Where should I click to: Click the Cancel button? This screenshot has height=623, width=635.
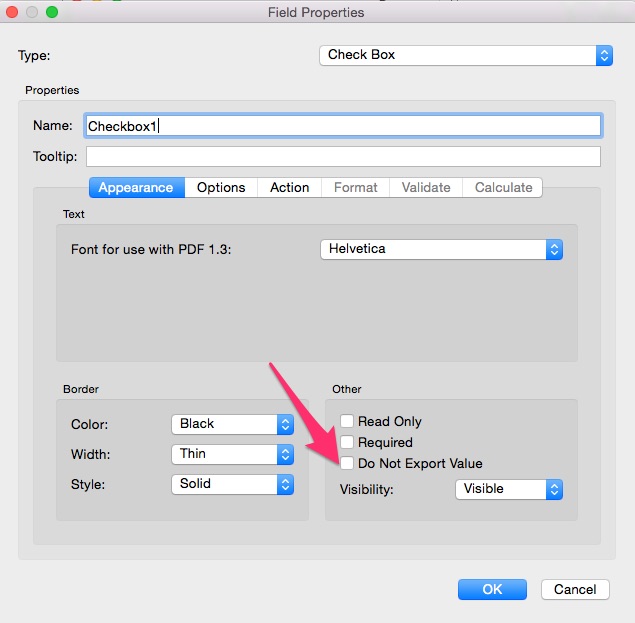tap(575, 589)
